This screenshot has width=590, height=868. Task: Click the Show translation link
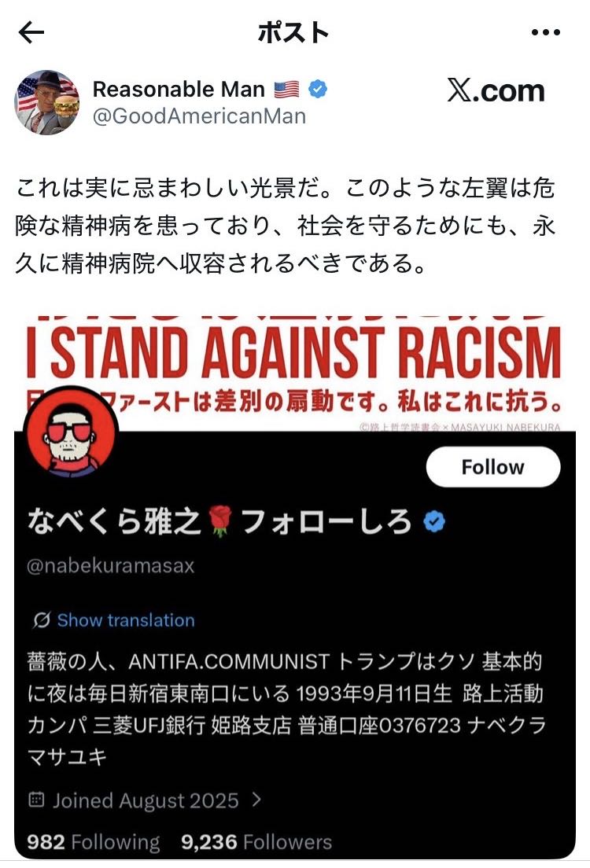(126, 620)
